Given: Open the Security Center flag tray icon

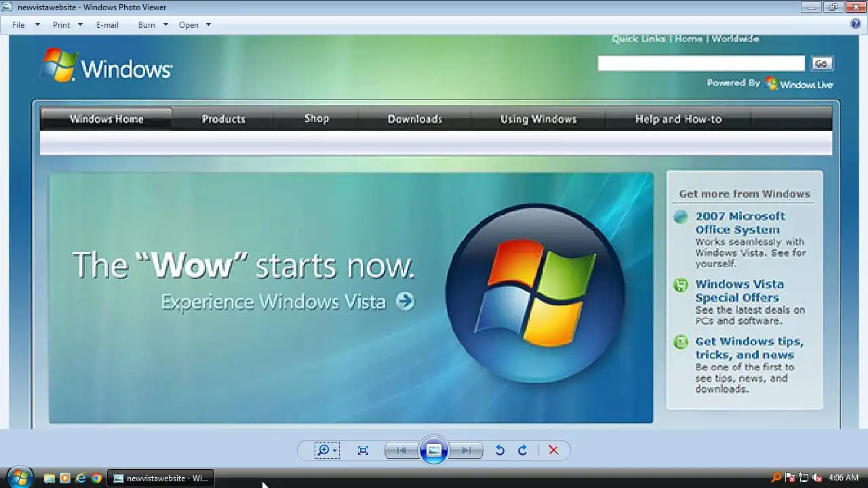Looking at the screenshot, I should pyautogui.click(x=791, y=478).
